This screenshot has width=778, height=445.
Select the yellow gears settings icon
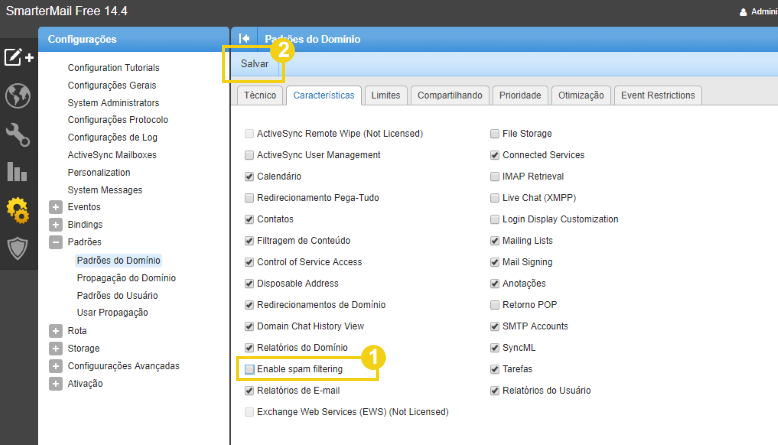[x=18, y=210]
